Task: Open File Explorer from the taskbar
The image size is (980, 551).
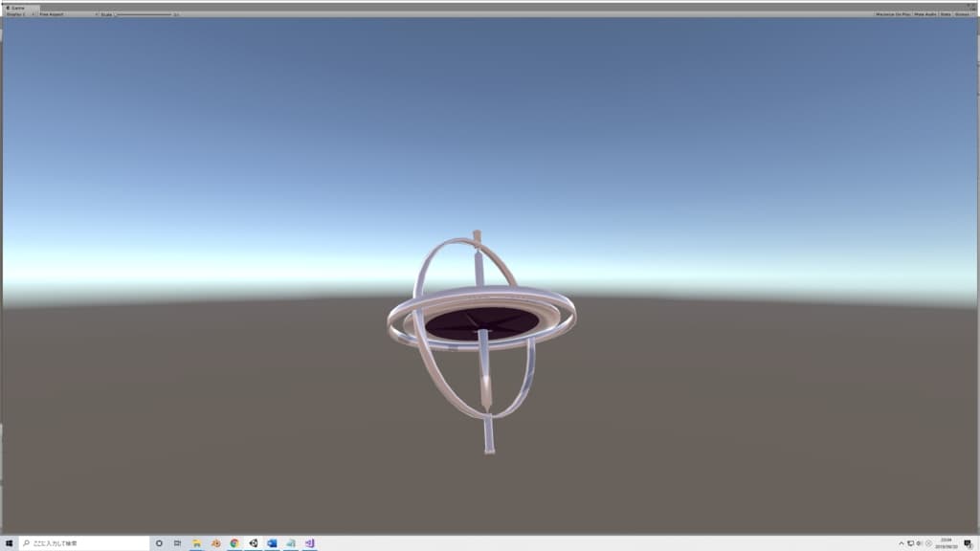Action: [196, 543]
